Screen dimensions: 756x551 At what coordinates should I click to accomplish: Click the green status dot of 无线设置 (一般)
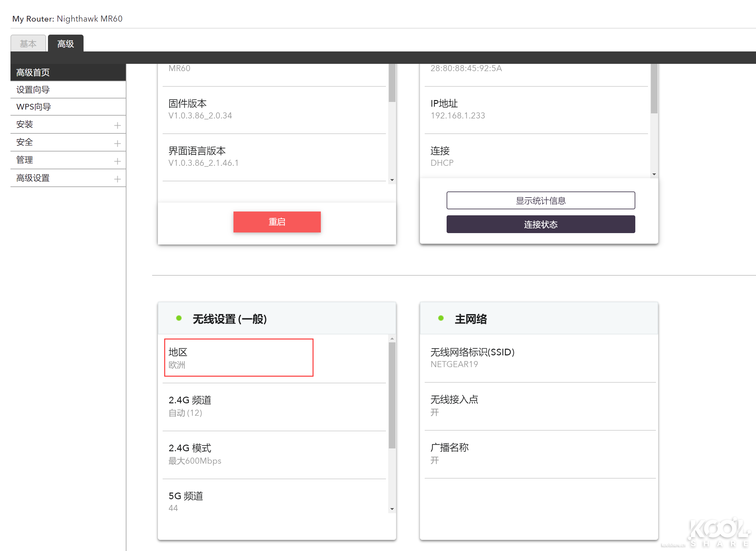[179, 318]
